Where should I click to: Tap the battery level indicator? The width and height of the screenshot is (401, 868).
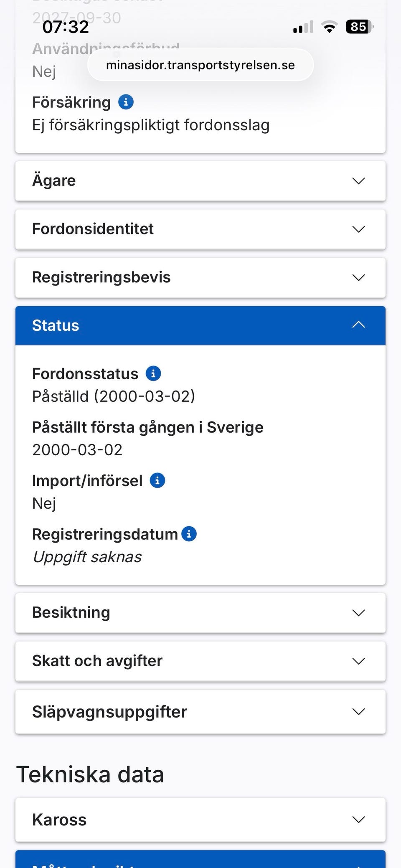pyautogui.click(x=359, y=27)
